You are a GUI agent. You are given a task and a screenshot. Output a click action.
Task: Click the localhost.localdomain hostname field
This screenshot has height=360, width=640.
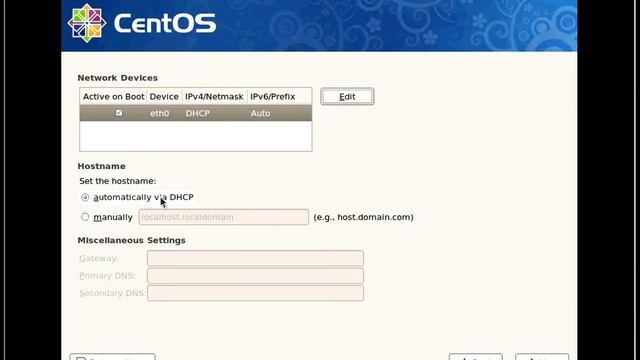[x=224, y=217]
